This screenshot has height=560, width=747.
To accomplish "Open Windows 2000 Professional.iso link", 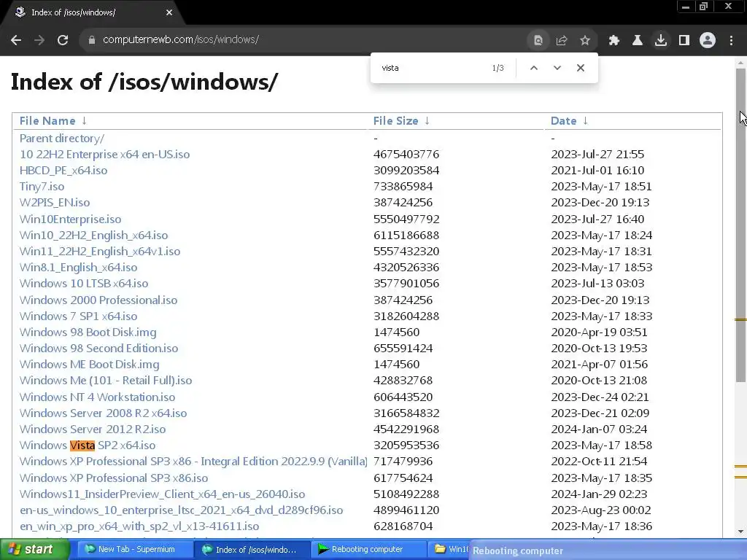I will click(x=98, y=300).
